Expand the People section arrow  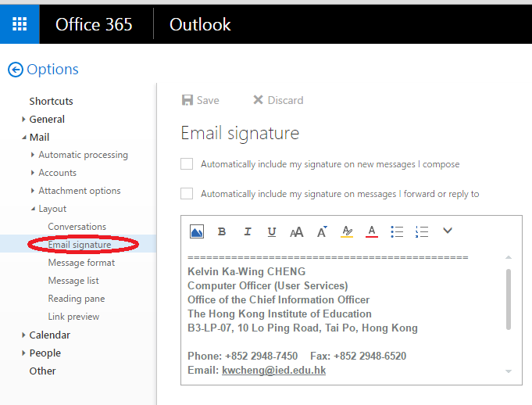click(23, 353)
